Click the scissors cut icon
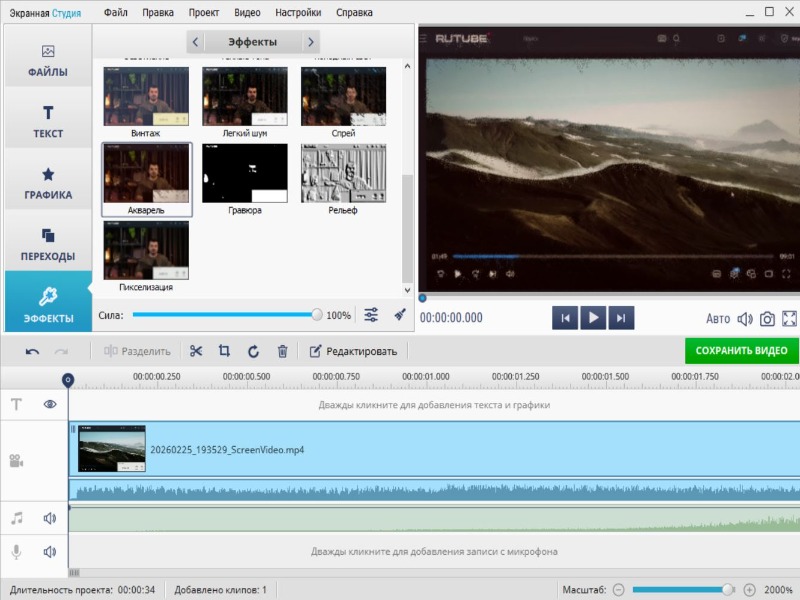 point(196,351)
